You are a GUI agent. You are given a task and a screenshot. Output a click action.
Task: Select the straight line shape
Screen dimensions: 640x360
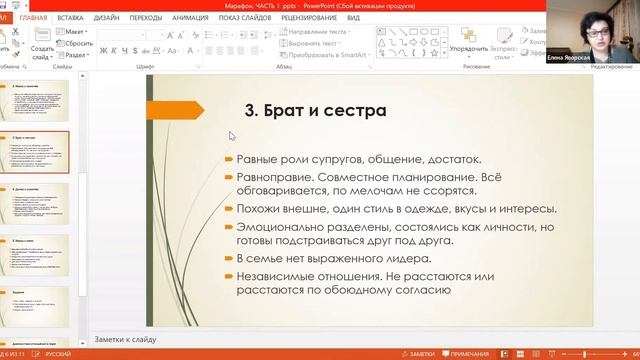tap(392, 31)
